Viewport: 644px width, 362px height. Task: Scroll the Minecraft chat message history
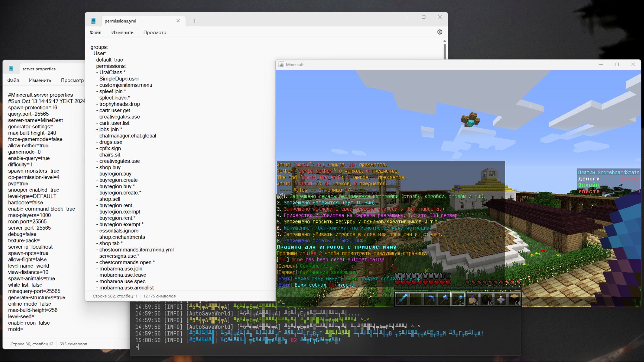389,221
